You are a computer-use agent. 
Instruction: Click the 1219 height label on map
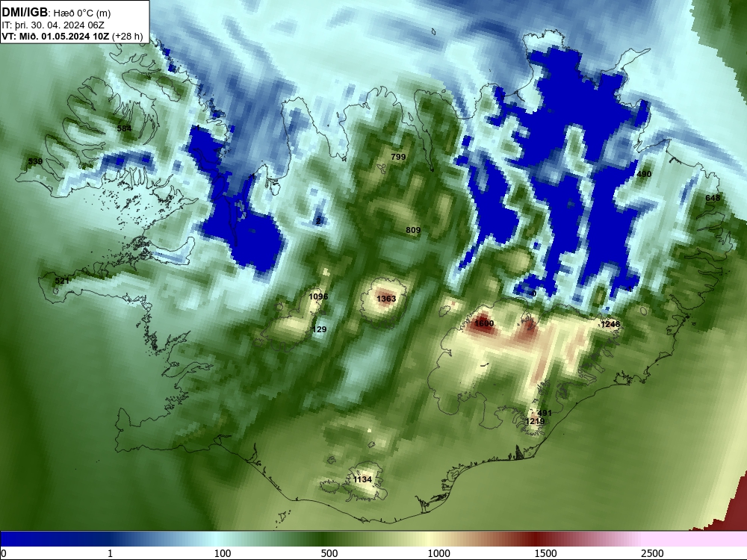[x=535, y=421]
